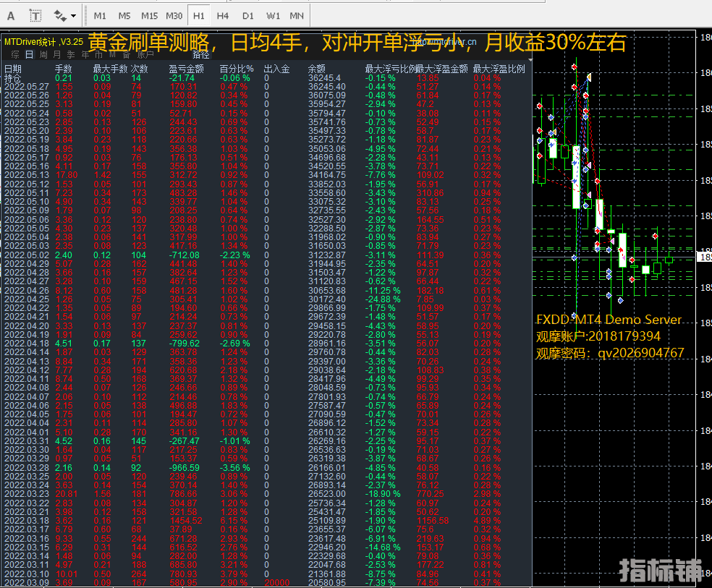
Task: Enable the M15 timeframe button
Action: click(149, 15)
